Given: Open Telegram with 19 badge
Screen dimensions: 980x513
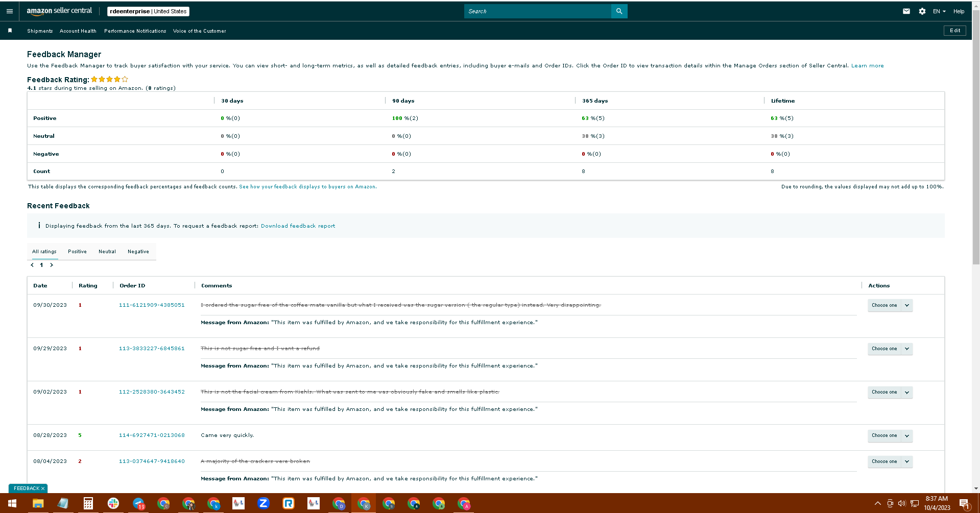Looking at the screenshot, I should pyautogui.click(x=138, y=503).
